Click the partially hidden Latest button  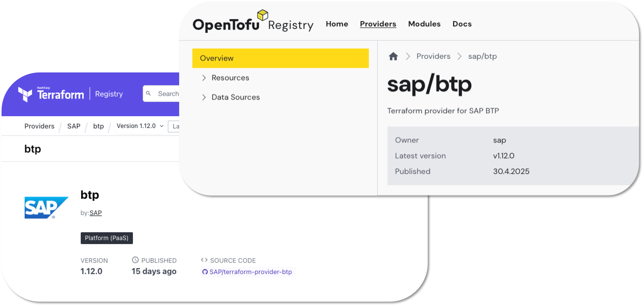tap(174, 126)
